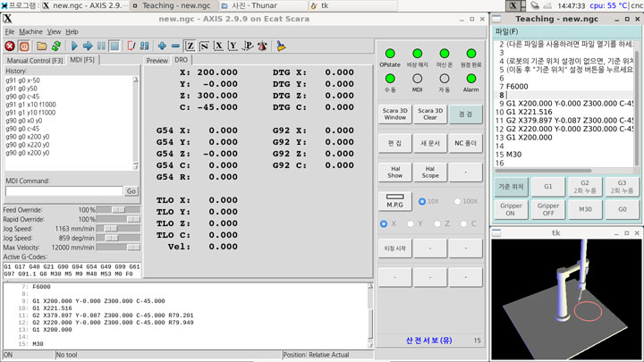Click the network icon in the system tray
Viewport: 644px width, 362px height.
[x=535, y=5]
